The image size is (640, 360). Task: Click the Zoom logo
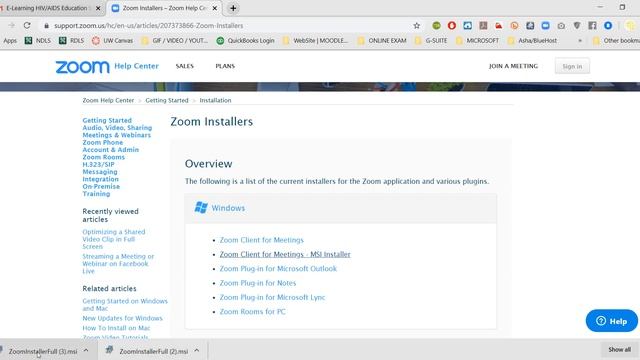click(82, 67)
